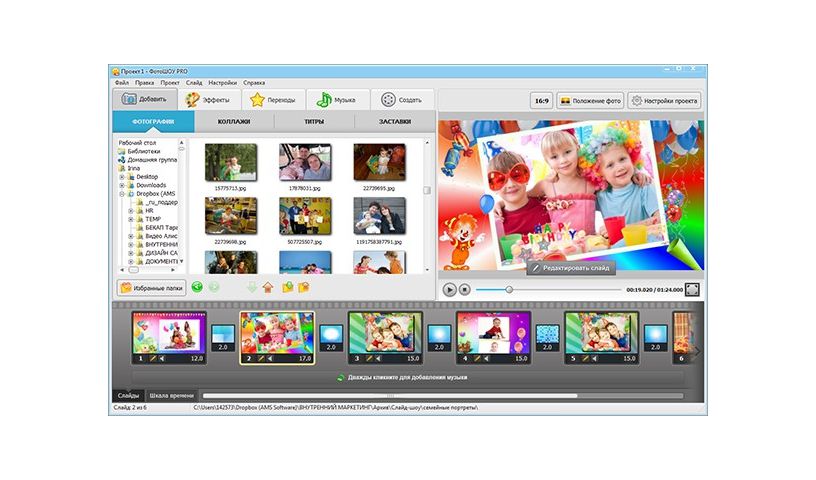This screenshot has height=480, width=816.
Task: Click the photo browser vertical scrollbar thumb
Action: pyautogui.click(x=427, y=191)
